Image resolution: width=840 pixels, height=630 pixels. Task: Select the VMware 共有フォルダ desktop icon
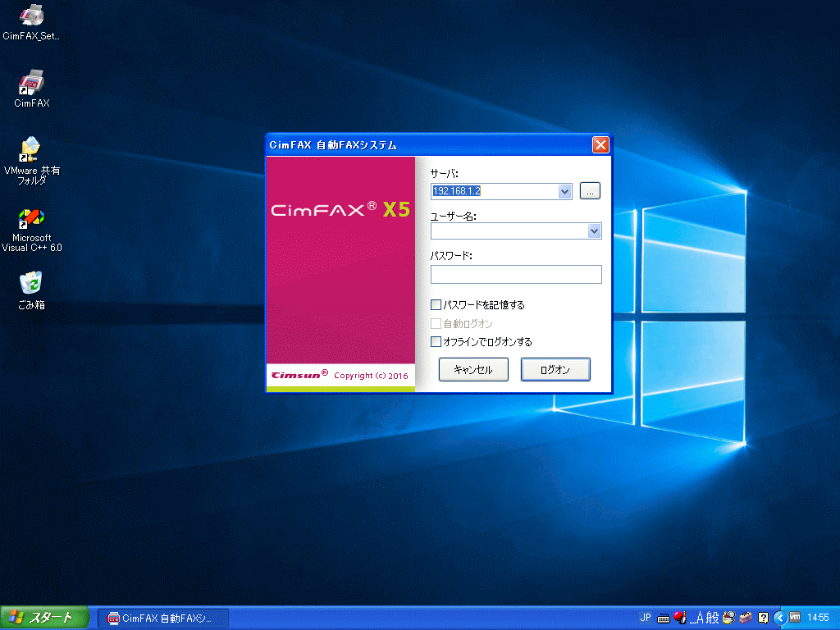[x=31, y=160]
